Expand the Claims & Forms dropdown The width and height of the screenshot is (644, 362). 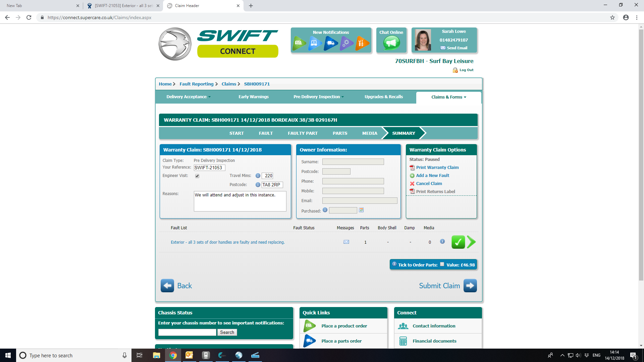point(448,97)
